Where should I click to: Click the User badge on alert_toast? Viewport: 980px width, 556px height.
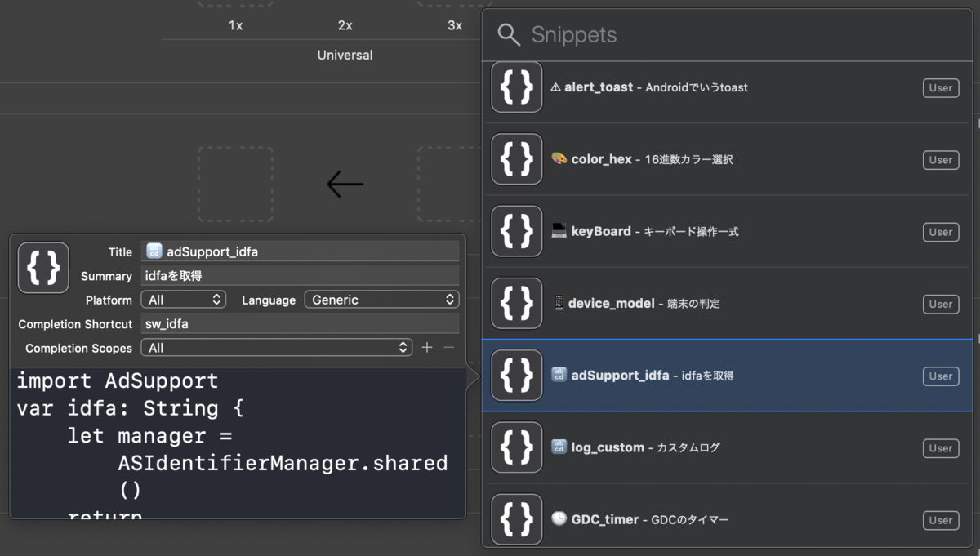pos(941,88)
